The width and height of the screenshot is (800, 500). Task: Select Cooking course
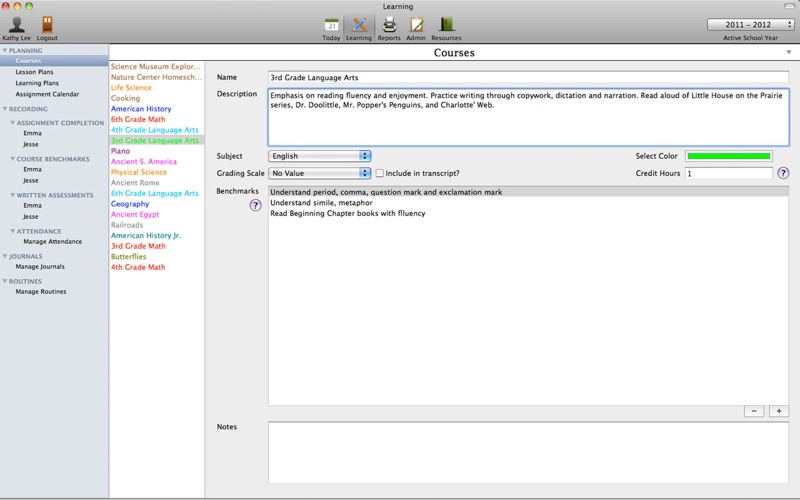125,98
